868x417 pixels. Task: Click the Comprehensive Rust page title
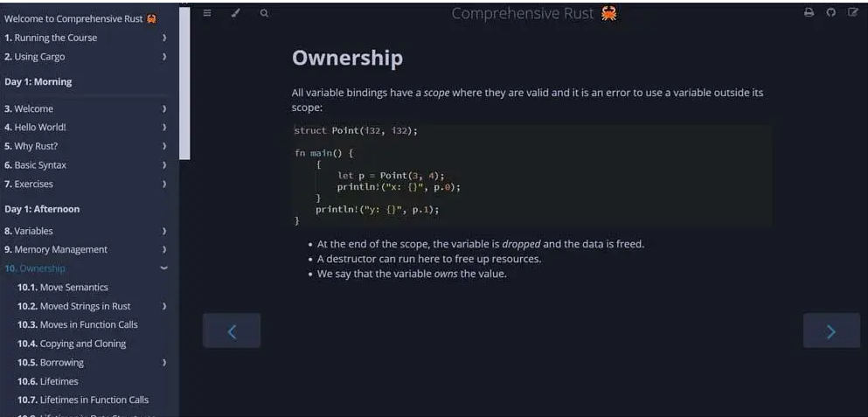point(534,14)
